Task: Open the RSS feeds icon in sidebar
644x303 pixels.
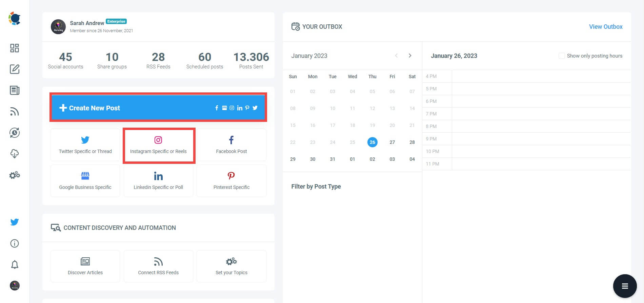Action: [15, 111]
